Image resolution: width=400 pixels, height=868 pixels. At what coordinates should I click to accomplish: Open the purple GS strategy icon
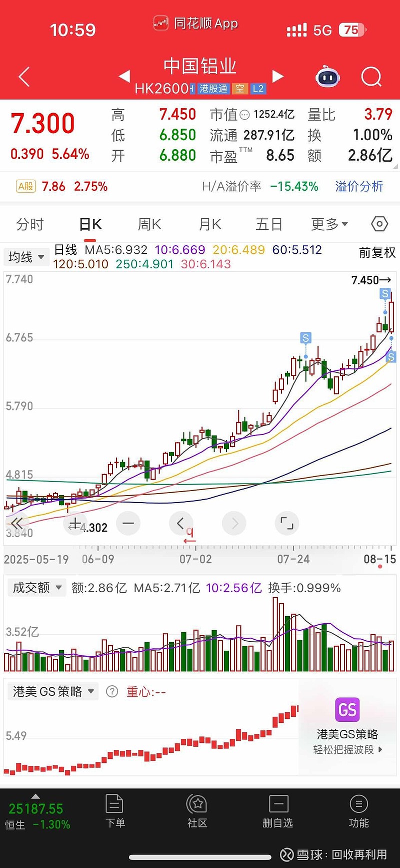347,709
